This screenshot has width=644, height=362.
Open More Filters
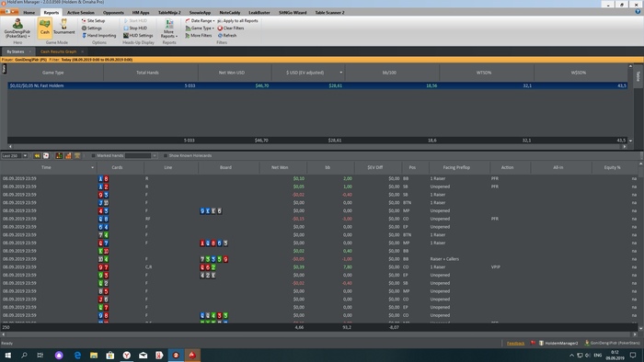(x=199, y=35)
